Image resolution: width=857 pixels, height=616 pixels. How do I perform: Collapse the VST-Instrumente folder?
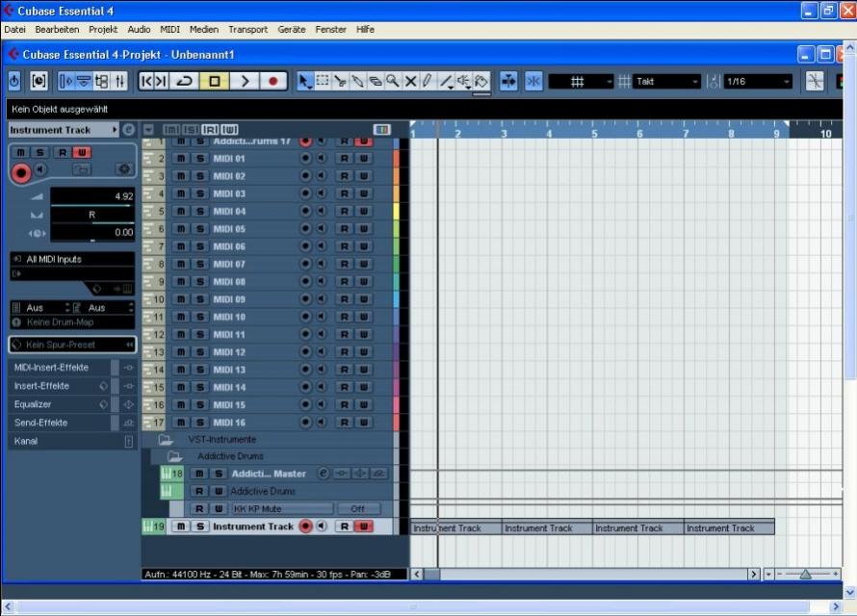click(x=166, y=440)
